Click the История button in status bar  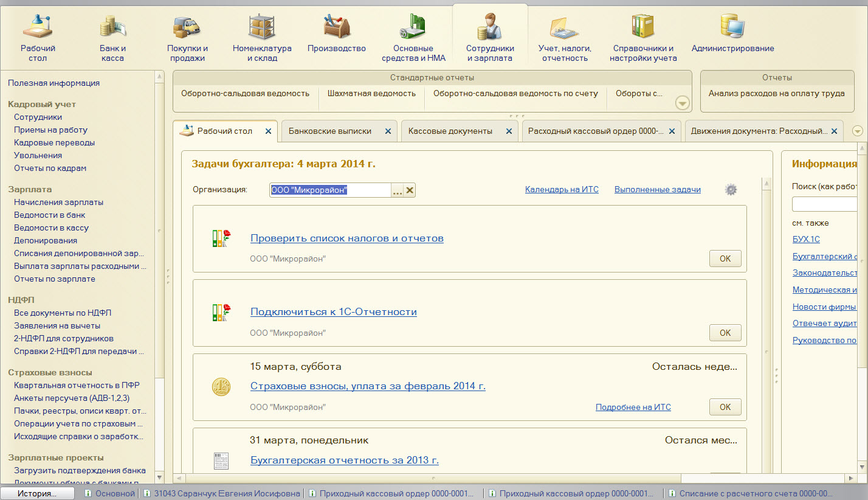pyautogui.click(x=37, y=493)
